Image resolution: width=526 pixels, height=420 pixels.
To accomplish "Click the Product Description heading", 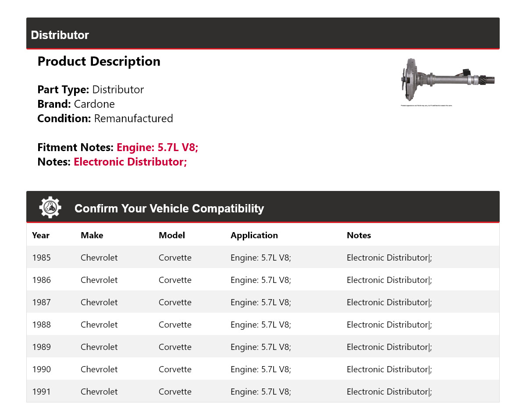I will pos(99,61).
